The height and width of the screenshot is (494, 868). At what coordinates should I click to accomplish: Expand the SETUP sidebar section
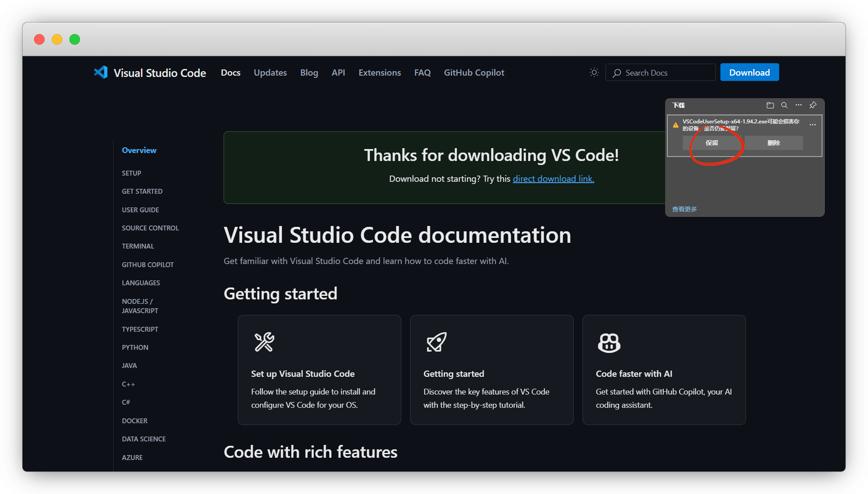click(x=132, y=173)
